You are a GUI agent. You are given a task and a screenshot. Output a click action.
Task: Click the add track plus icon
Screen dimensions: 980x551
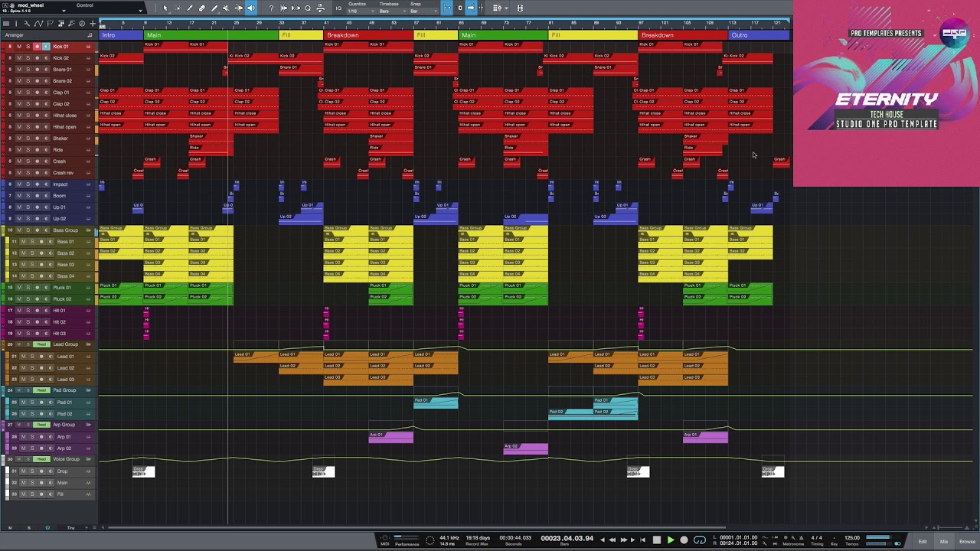pyautogui.click(x=93, y=24)
